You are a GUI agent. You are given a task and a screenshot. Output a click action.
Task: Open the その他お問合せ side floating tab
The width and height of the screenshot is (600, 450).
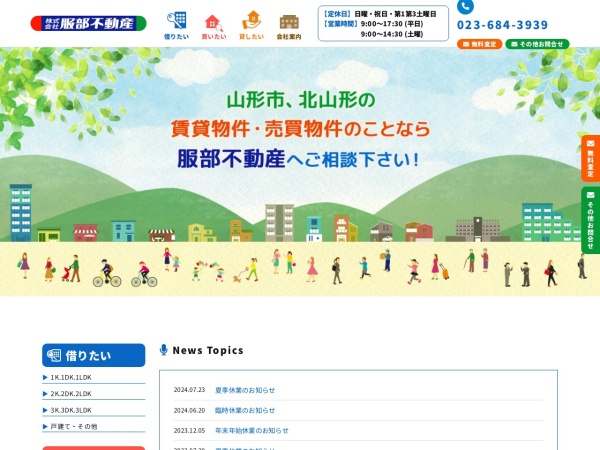tap(590, 220)
